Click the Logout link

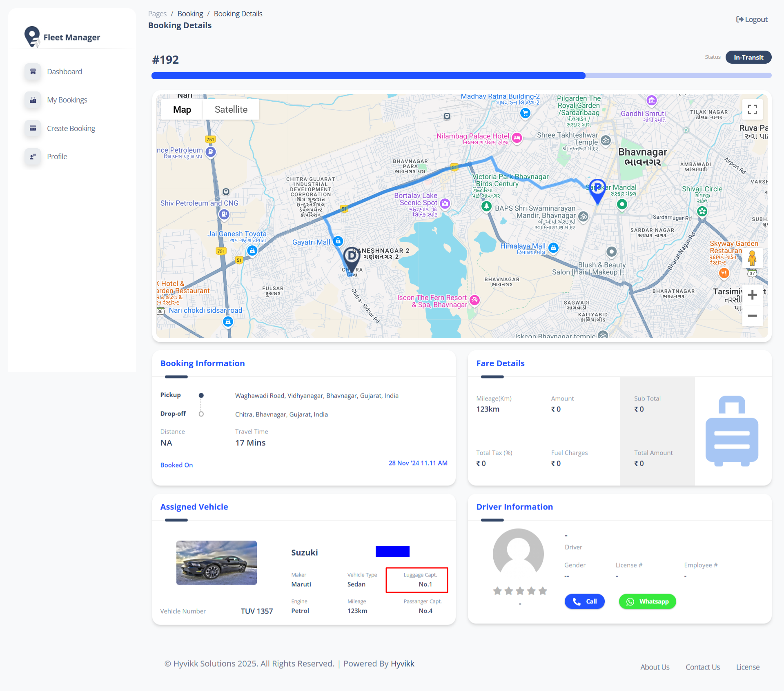752,20
